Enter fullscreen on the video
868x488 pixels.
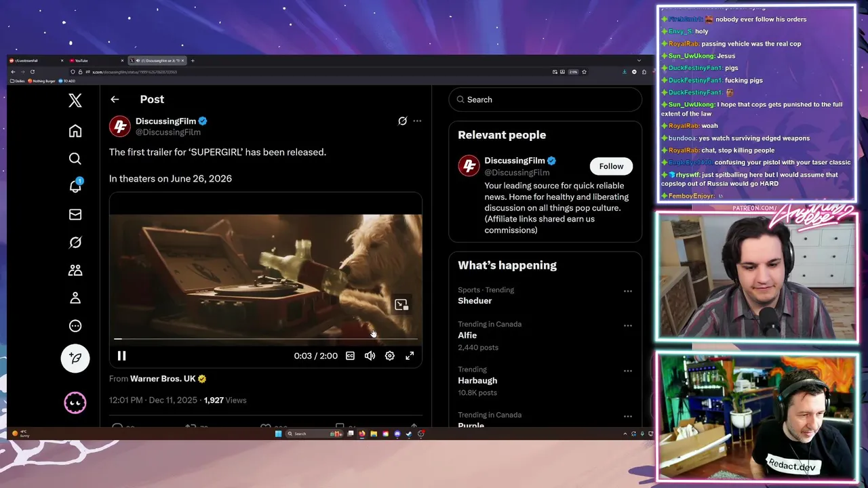pyautogui.click(x=410, y=356)
